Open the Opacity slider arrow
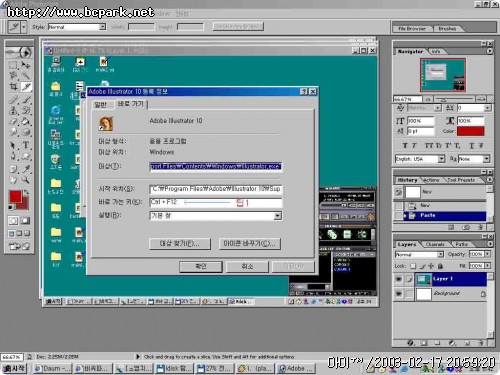500x375 pixels. pyautogui.click(x=488, y=254)
